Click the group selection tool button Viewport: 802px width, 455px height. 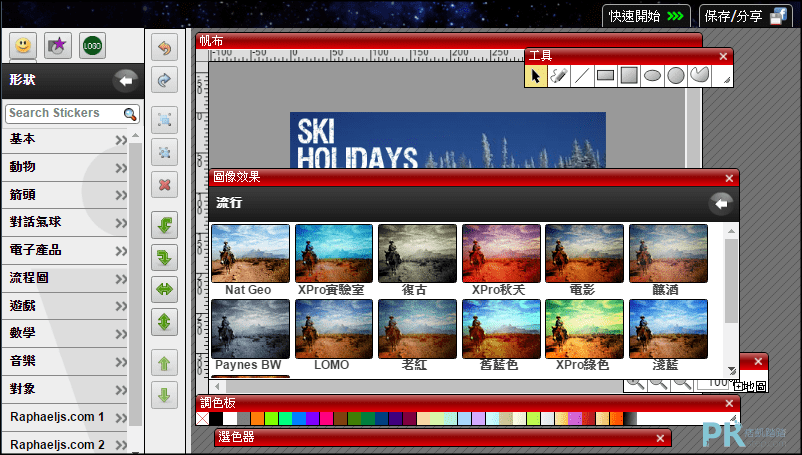164,120
